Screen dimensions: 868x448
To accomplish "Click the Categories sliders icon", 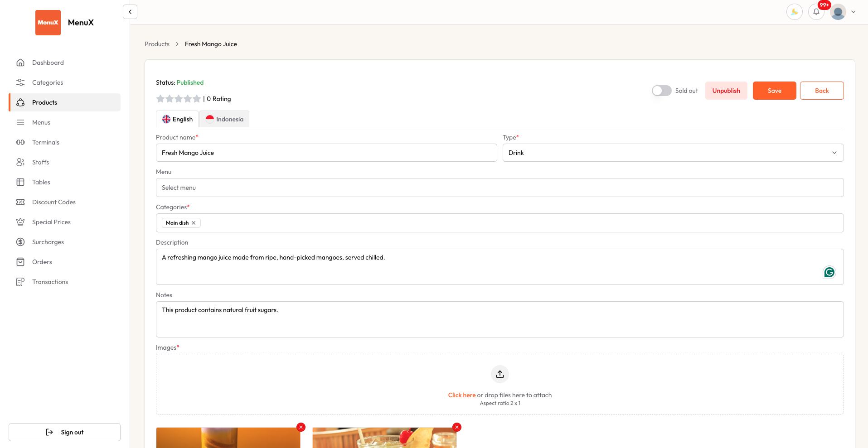I will tap(20, 82).
